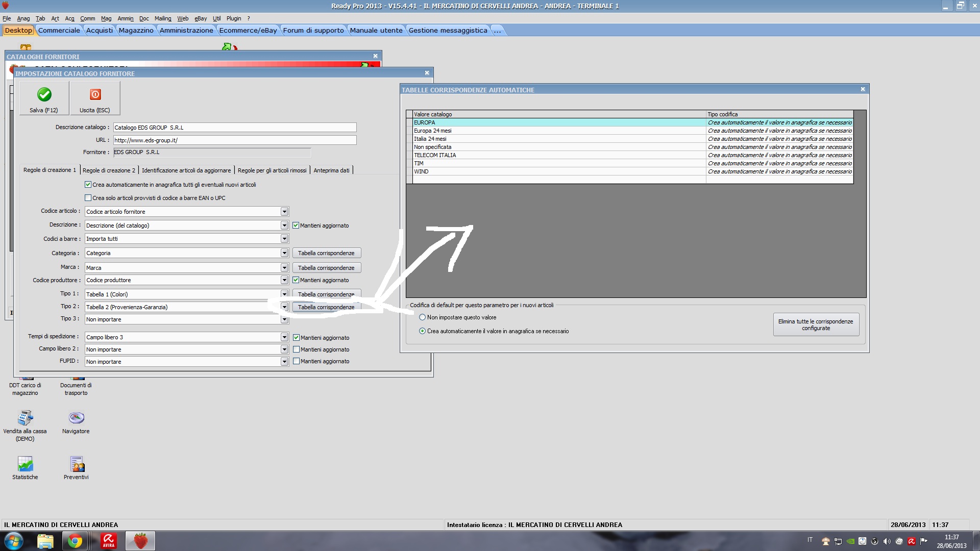This screenshot has width=980, height=551.
Task: Expand the Marca dropdown
Action: tap(284, 268)
